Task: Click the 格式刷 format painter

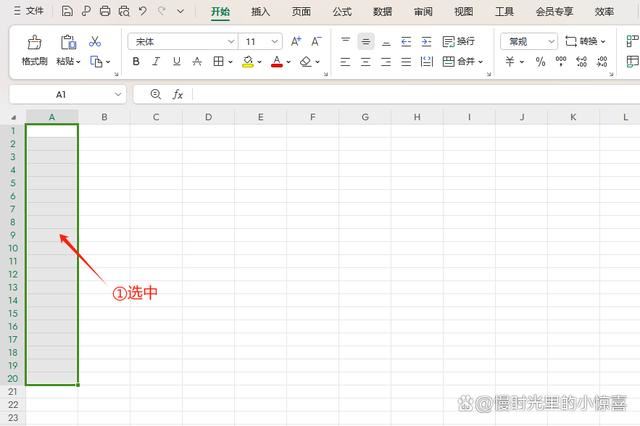Action: point(34,51)
